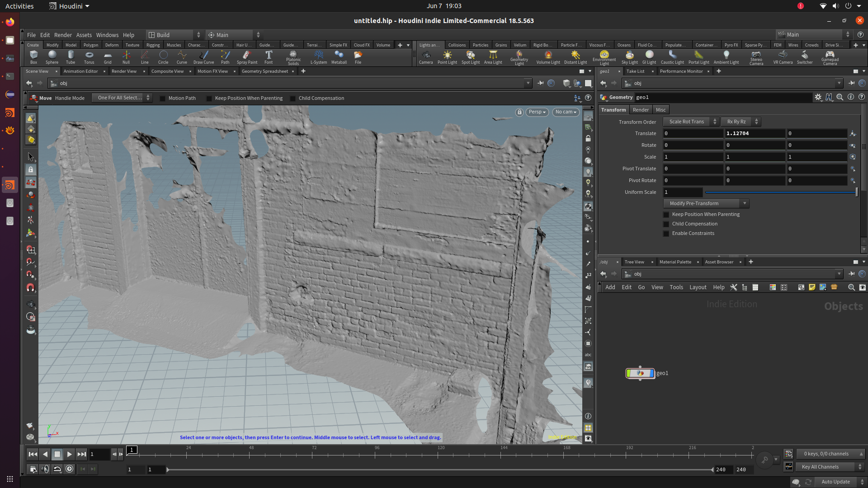The width and height of the screenshot is (868, 488).
Task: Select the Metaball shelf tool
Action: [339, 57]
